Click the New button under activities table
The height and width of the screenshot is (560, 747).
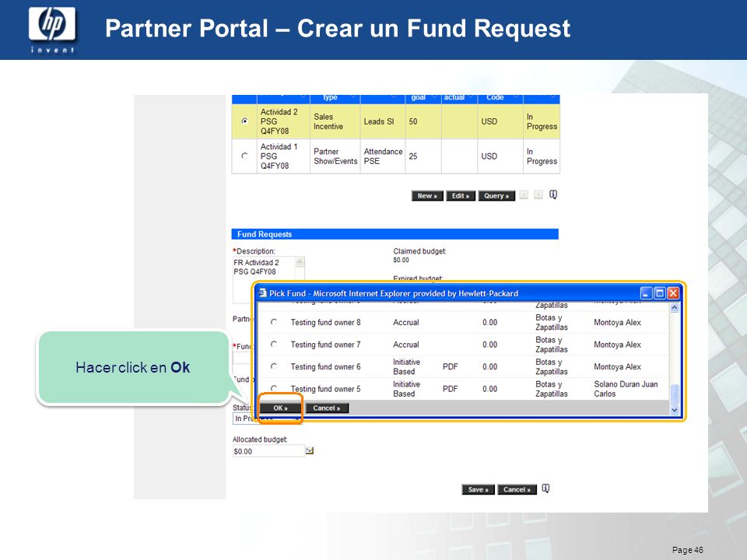[x=427, y=196]
